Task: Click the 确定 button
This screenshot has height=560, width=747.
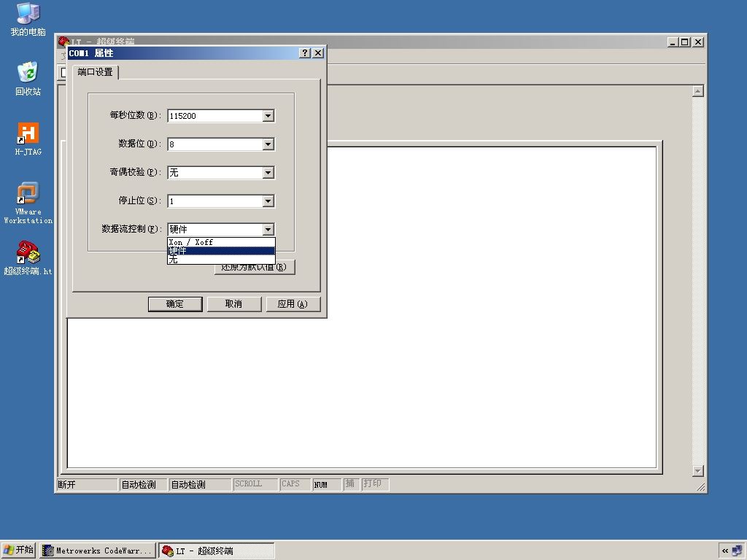Action: [175, 304]
